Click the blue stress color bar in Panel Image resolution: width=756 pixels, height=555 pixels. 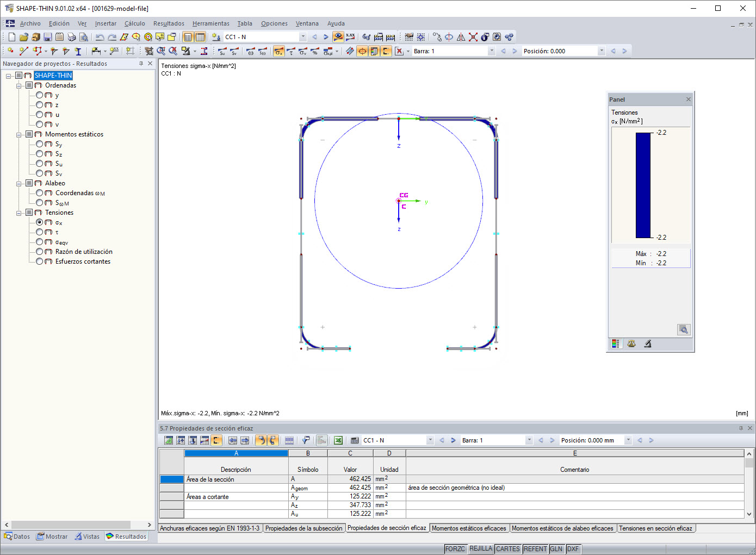coord(643,185)
